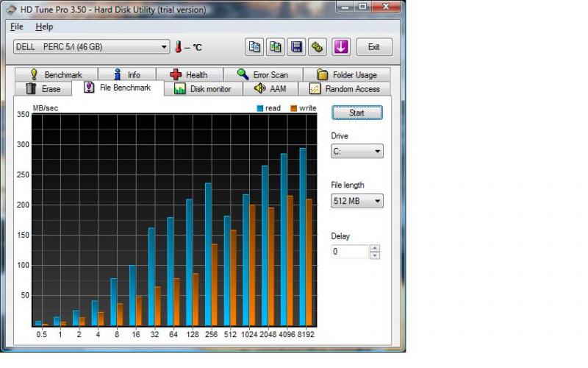The height and width of the screenshot is (368, 588).
Task: Click the Drive label text
Action: click(x=340, y=136)
